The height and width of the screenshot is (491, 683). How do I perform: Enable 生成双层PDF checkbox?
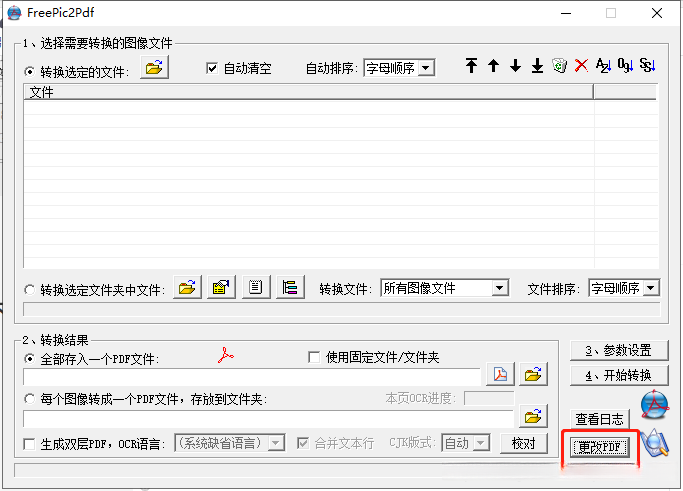[x=29, y=444]
